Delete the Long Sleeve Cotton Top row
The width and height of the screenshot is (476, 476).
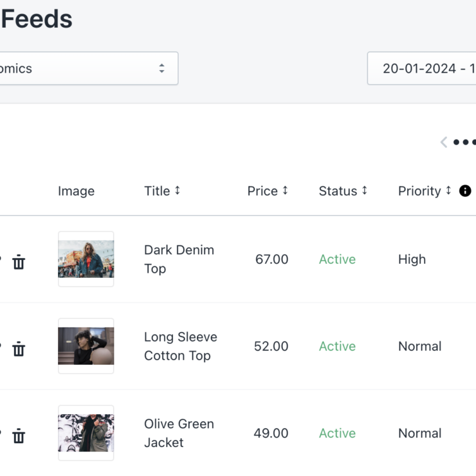point(19,349)
